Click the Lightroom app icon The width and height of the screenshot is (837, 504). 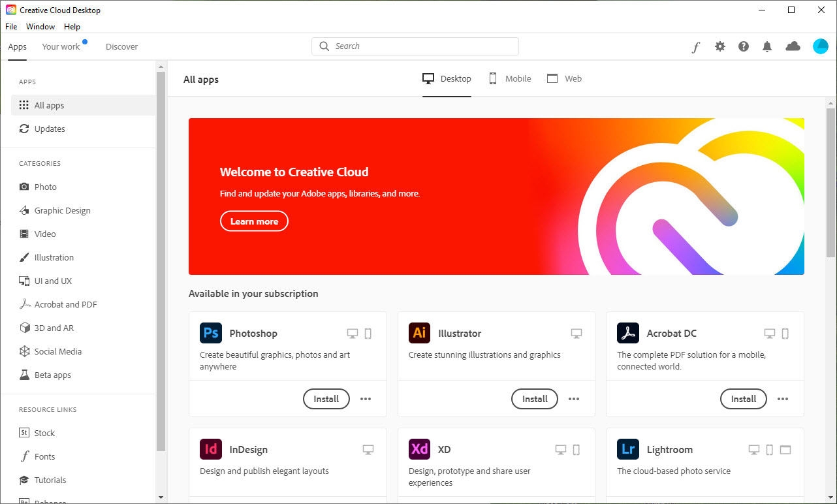628,449
